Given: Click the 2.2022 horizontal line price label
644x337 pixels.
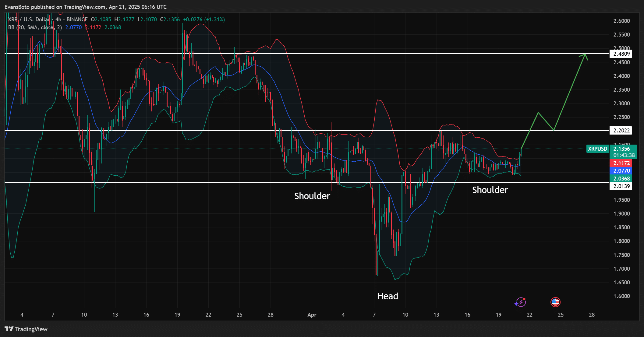Looking at the screenshot, I should point(621,131).
